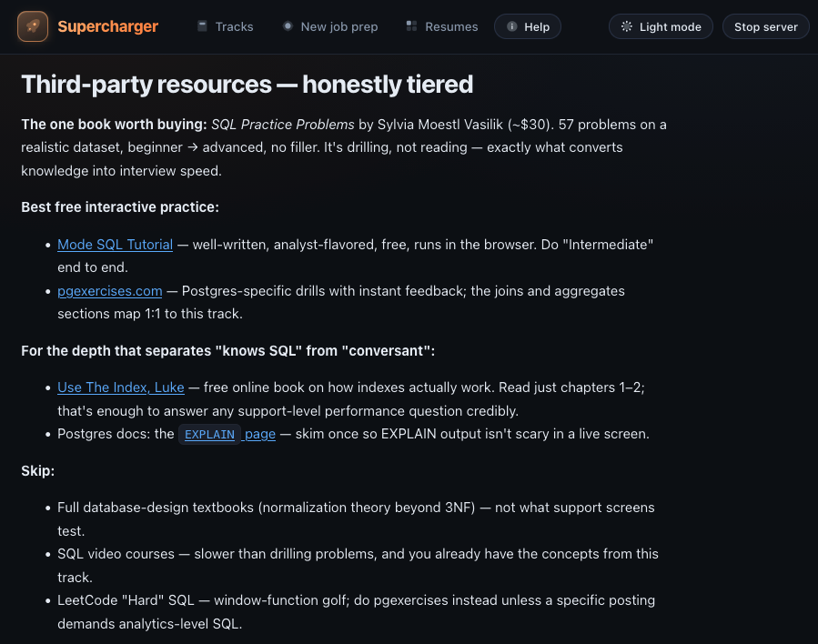
Task: Open the EXPLAIN code link
Action: pyautogui.click(x=209, y=435)
